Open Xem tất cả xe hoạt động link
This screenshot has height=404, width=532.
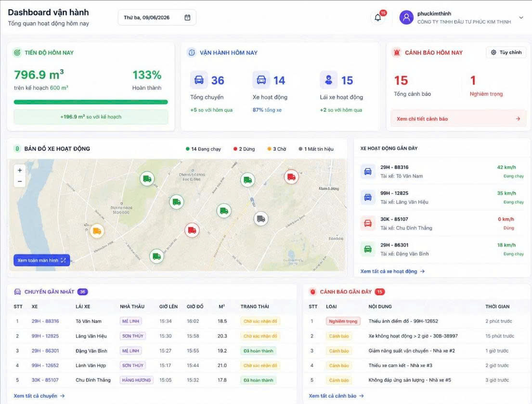(392, 271)
